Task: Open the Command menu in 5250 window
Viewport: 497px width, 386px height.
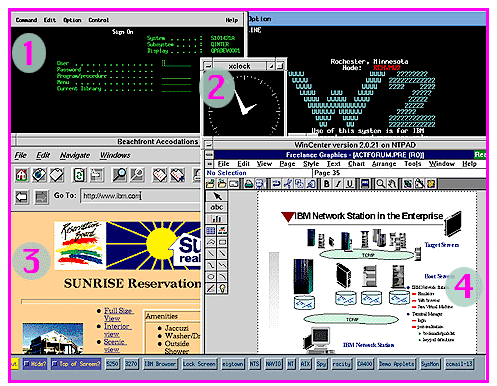Action: [x=26, y=20]
